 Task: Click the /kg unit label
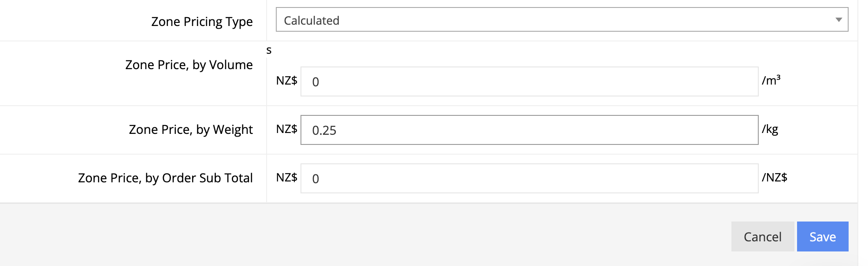(770, 129)
